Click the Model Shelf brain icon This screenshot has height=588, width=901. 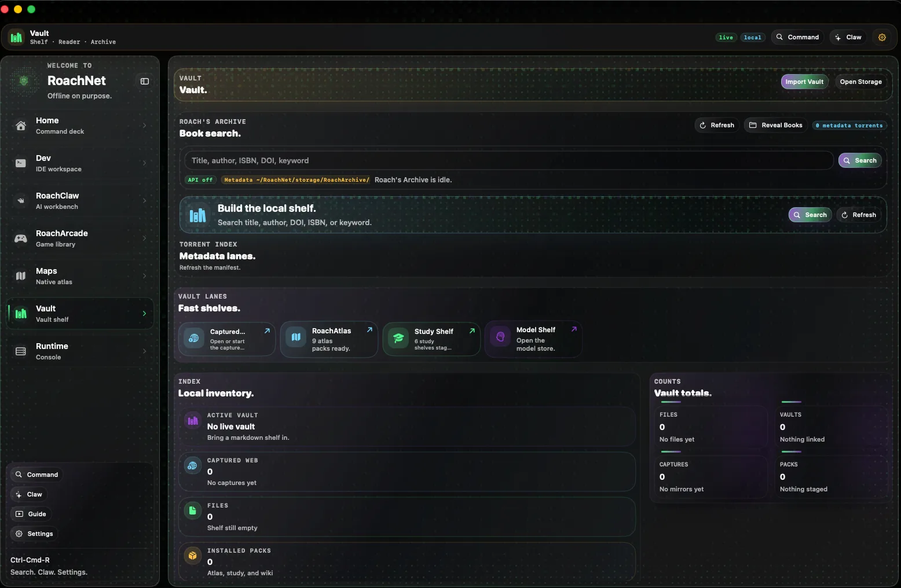pyautogui.click(x=500, y=336)
